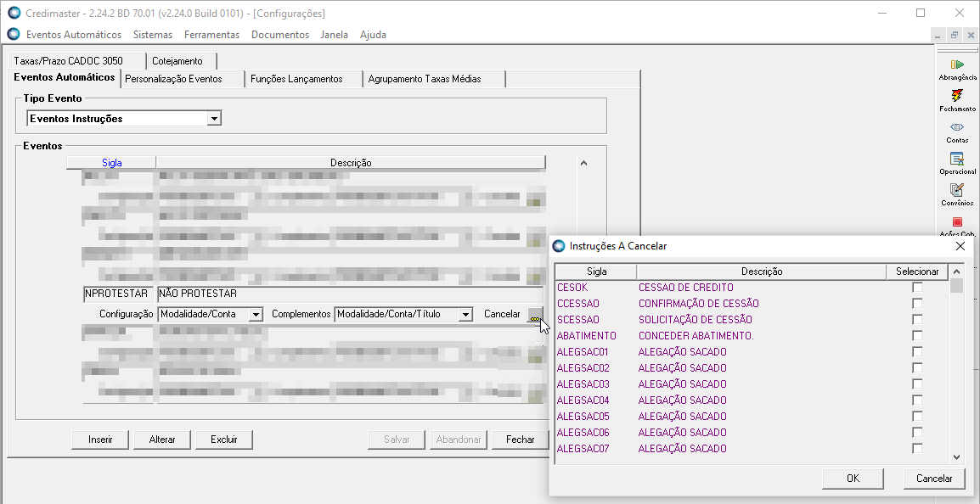980x504 pixels.
Task: Tick Selecionar checkbox for ALEGSAC02
Action: pos(917,368)
